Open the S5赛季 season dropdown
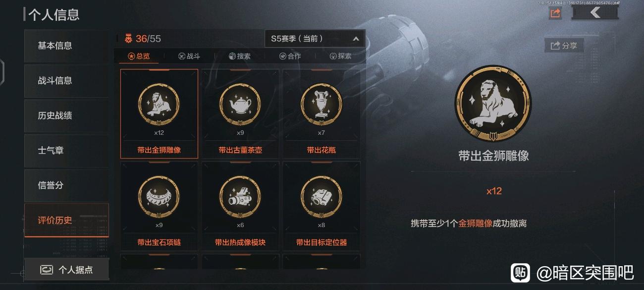 pos(315,39)
